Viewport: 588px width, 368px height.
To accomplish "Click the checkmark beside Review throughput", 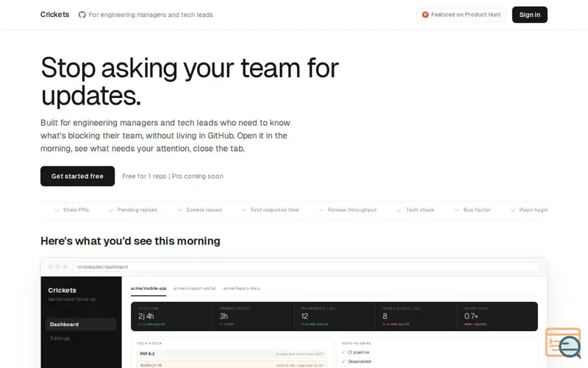I will pos(321,210).
